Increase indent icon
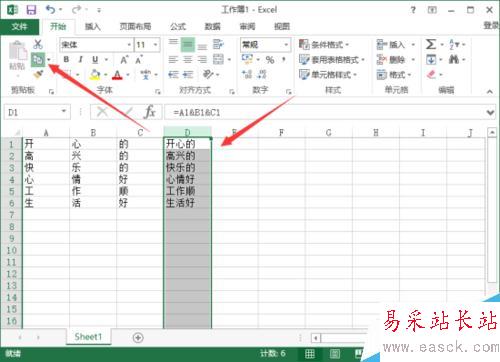 click(188, 74)
